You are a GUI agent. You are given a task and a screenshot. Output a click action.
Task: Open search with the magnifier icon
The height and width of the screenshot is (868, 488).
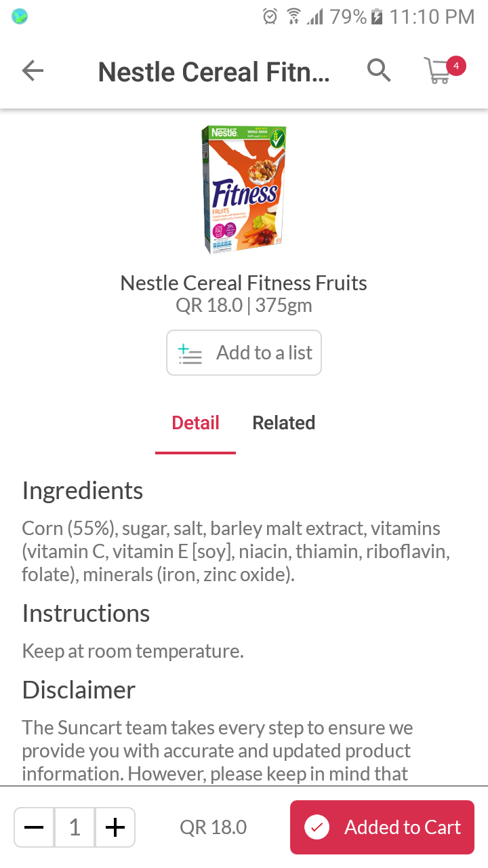379,70
